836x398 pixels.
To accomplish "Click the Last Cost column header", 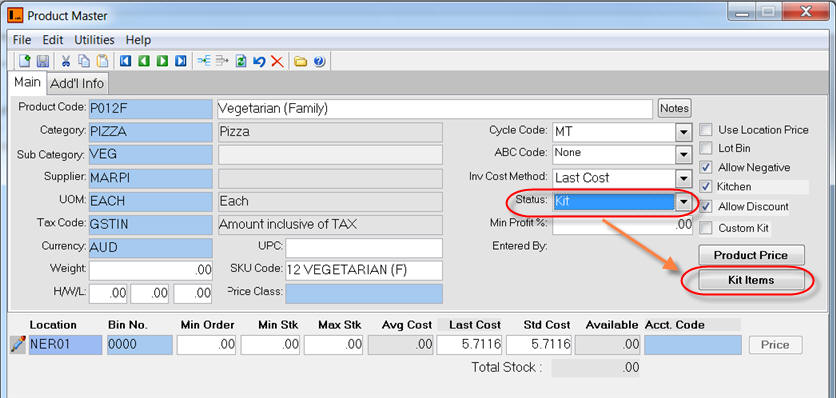I will pyautogui.click(x=475, y=324).
